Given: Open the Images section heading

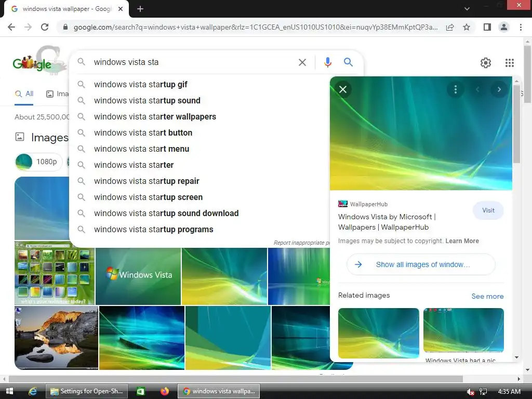Looking at the screenshot, I should coord(49,137).
